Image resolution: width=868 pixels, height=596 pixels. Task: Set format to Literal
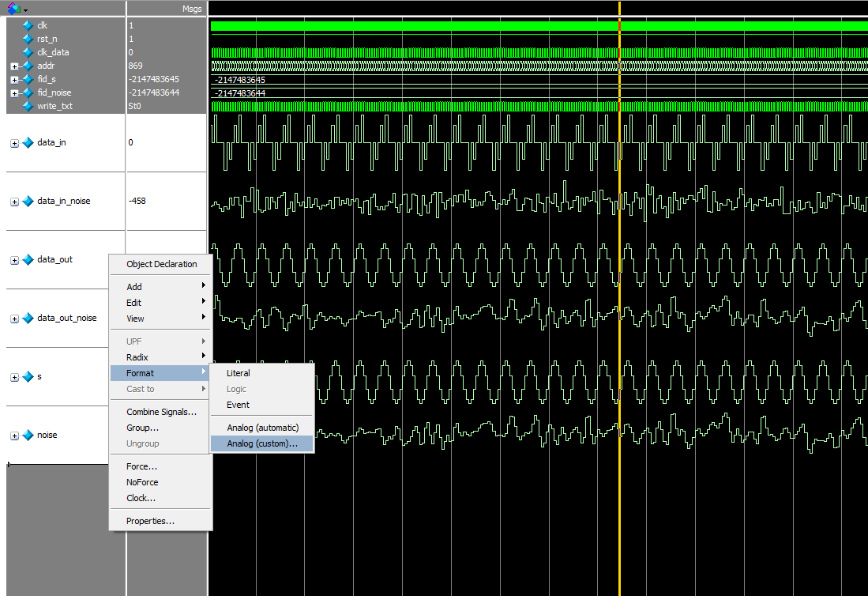pyautogui.click(x=262, y=373)
